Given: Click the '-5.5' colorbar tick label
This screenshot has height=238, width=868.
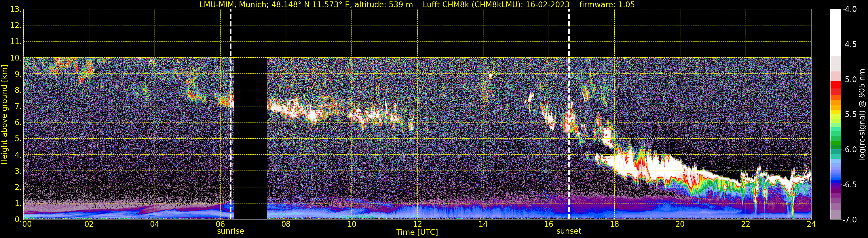Looking at the screenshot, I should (849, 115).
